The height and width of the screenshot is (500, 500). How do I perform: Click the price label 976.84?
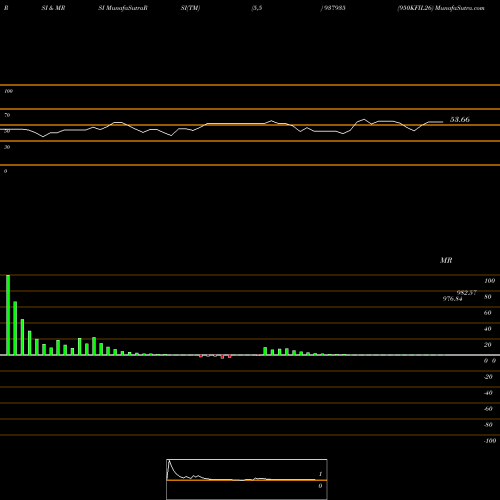[452, 299]
